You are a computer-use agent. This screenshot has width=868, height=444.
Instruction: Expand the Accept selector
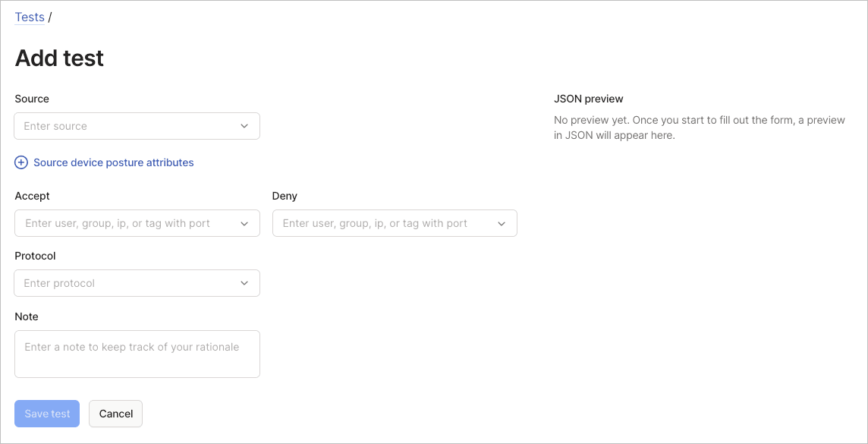pyautogui.click(x=137, y=222)
